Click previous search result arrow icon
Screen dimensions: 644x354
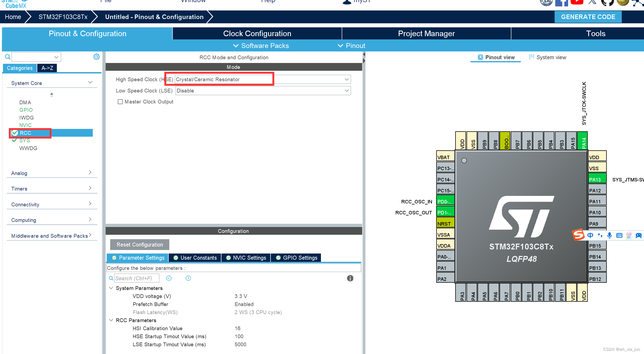tap(169, 278)
